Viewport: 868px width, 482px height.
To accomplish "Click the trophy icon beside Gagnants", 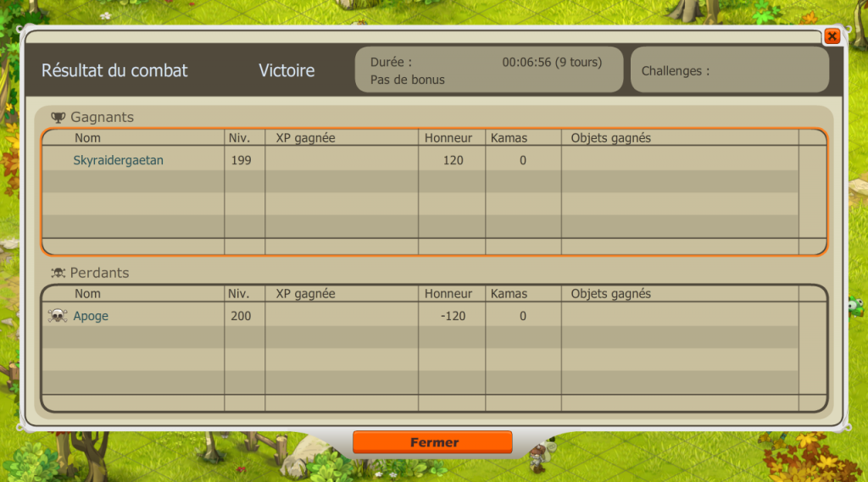I will tap(58, 117).
